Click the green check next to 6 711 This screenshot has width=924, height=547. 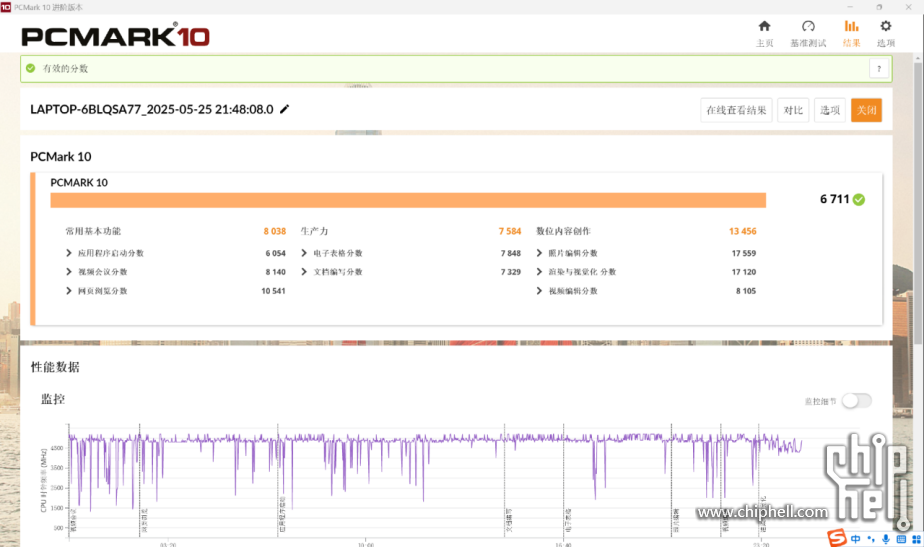tap(859, 199)
